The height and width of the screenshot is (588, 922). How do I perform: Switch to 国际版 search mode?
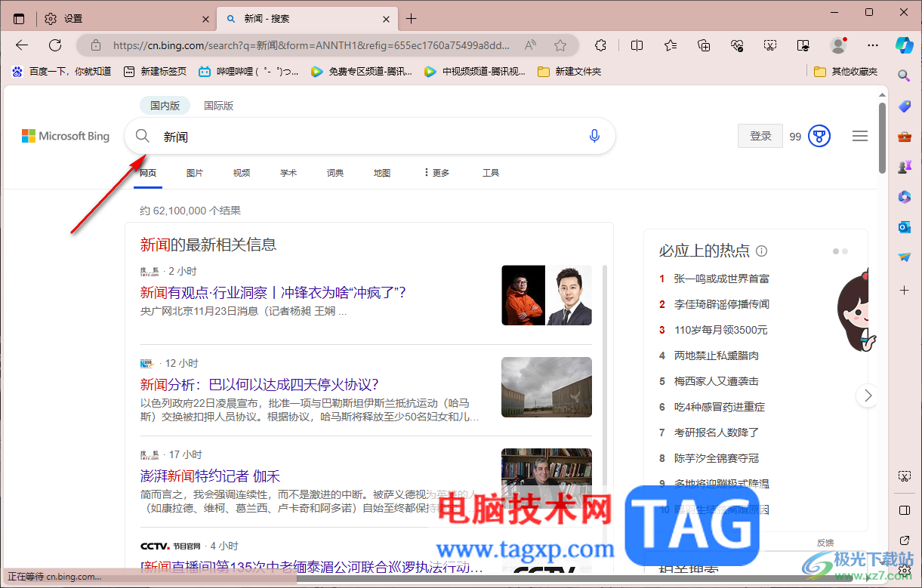(x=219, y=106)
